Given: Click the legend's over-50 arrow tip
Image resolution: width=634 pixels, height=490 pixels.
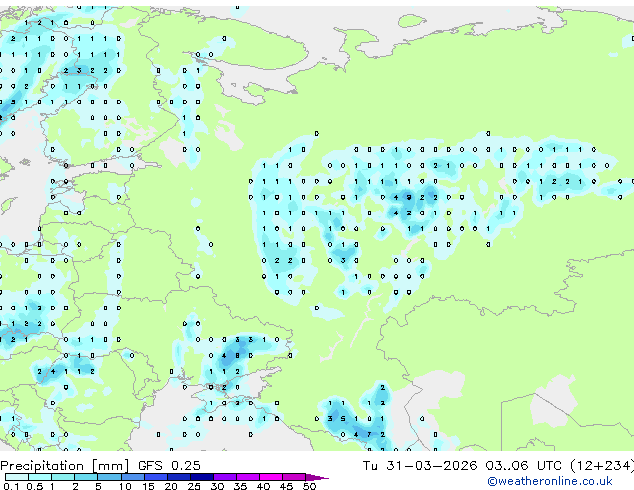Looking at the screenshot, I should pyautogui.click(x=317, y=478).
